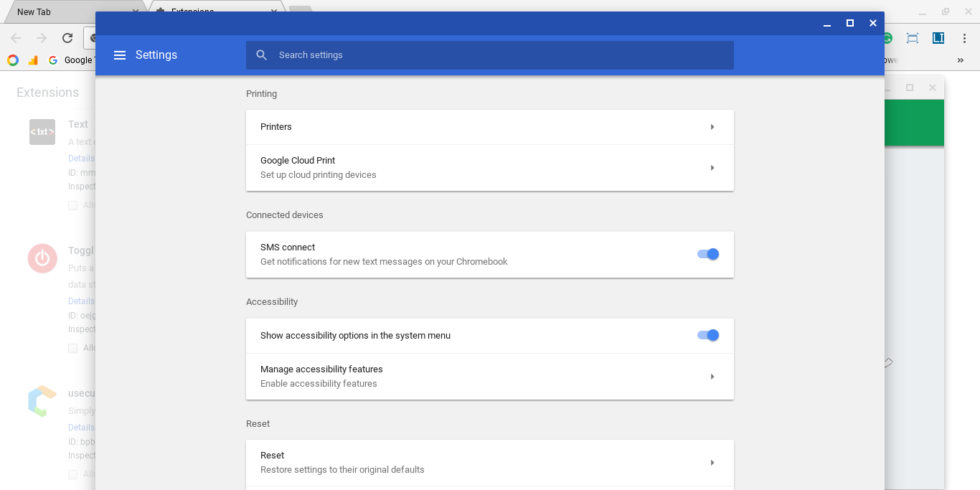Screen dimensions: 980x490
Task: Open hidden bookmarks via the overflow chevron
Action: [960, 60]
